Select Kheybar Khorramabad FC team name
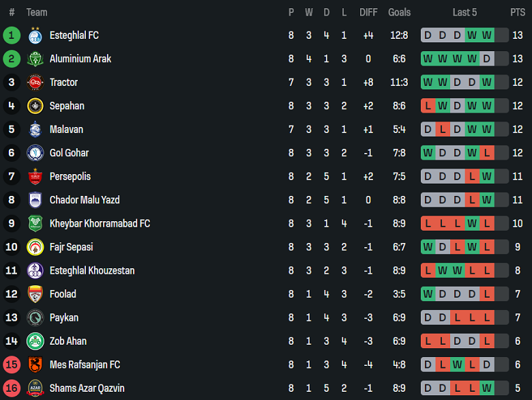 100,224
